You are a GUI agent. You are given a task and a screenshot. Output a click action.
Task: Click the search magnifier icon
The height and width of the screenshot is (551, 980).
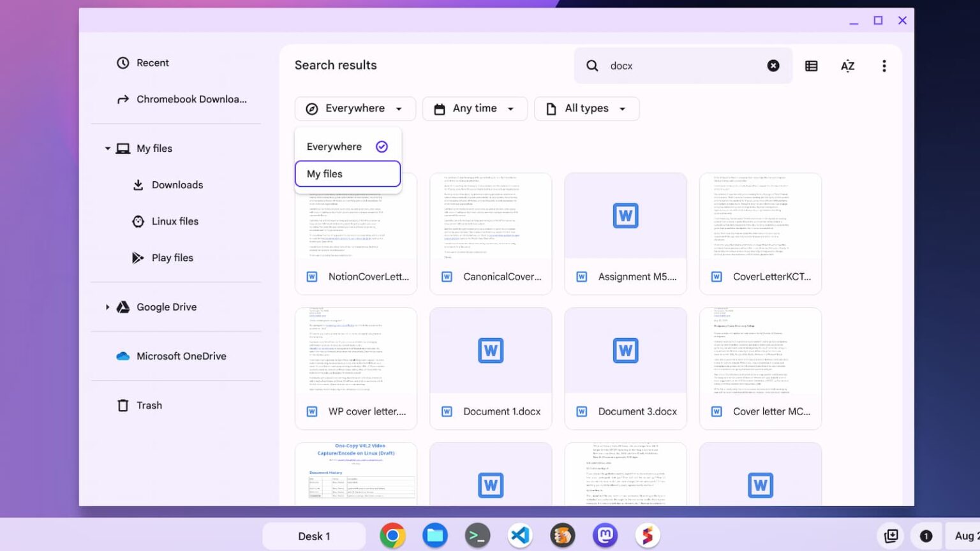pyautogui.click(x=592, y=66)
